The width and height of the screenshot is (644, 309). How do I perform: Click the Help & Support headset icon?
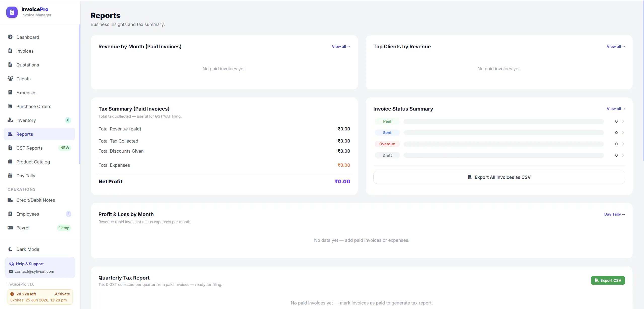click(x=11, y=264)
